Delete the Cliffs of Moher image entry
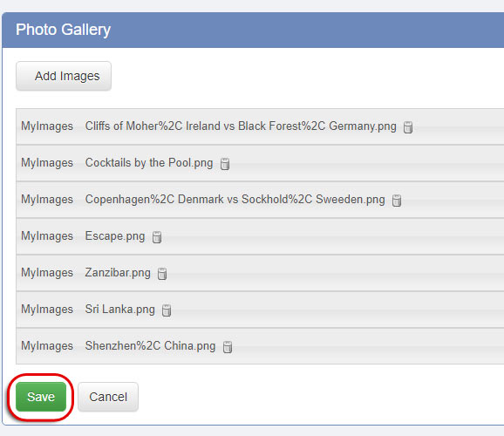Viewport: 504px width, 436px height. [408, 127]
